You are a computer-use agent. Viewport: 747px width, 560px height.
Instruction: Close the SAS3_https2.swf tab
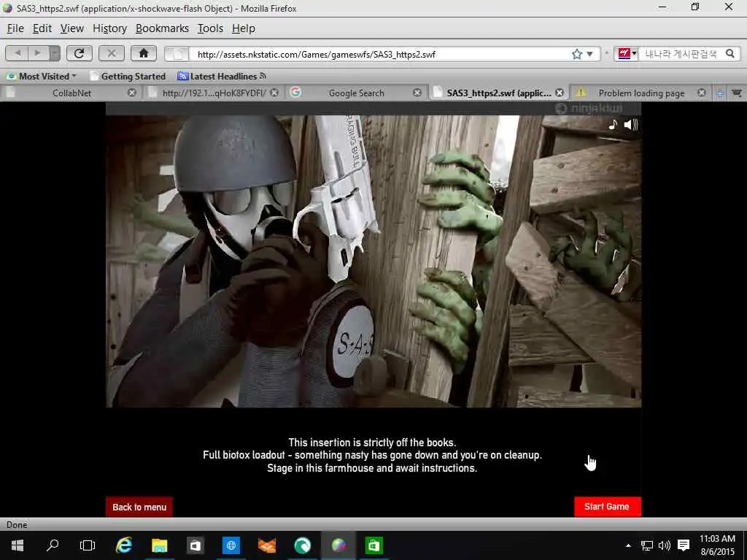click(x=560, y=93)
